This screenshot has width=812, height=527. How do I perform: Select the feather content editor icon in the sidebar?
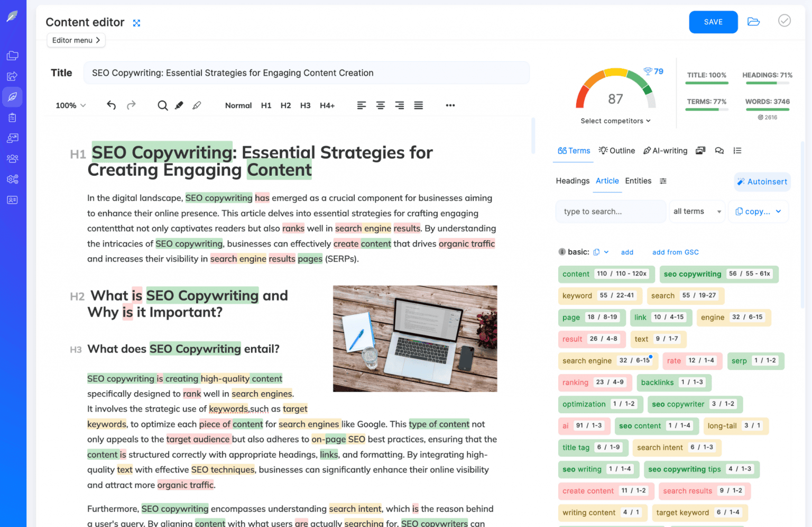coord(12,97)
